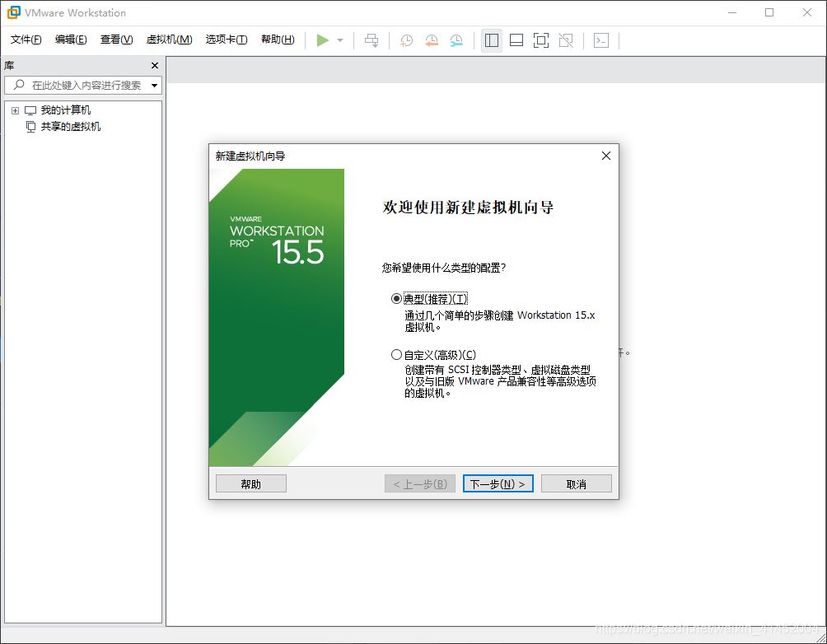Viewport: 827px width, 644px height.
Task: Click the 下一步(N) button
Action: [498, 483]
